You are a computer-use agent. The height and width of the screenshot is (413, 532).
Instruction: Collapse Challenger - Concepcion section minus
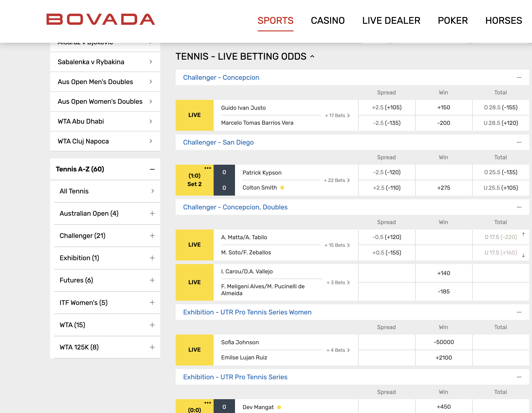coord(519,78)
